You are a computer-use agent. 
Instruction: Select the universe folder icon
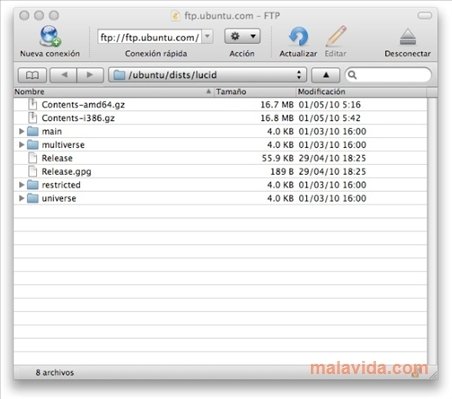pyautogui.click(x=33, y=198)
